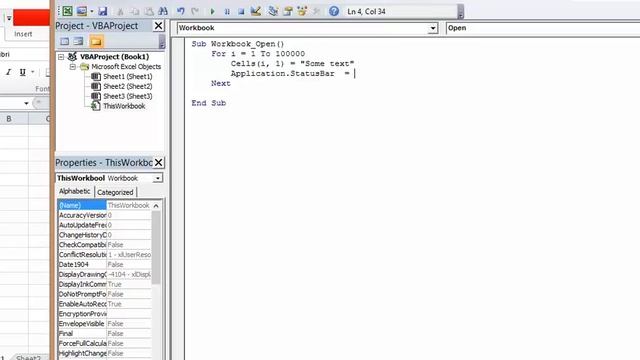Open the Workbook object dropdown in code window
This screenshot has width=640, height=360.
(x=433, y=28)
